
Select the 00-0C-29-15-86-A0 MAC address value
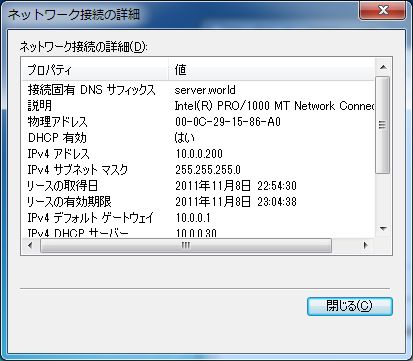click(228, 122)
